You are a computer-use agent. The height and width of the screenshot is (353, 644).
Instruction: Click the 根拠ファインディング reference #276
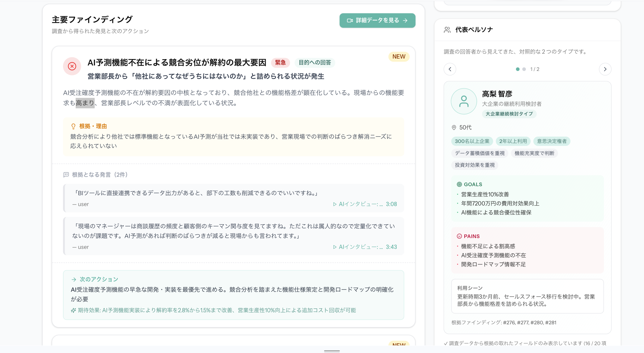[509, 323]
